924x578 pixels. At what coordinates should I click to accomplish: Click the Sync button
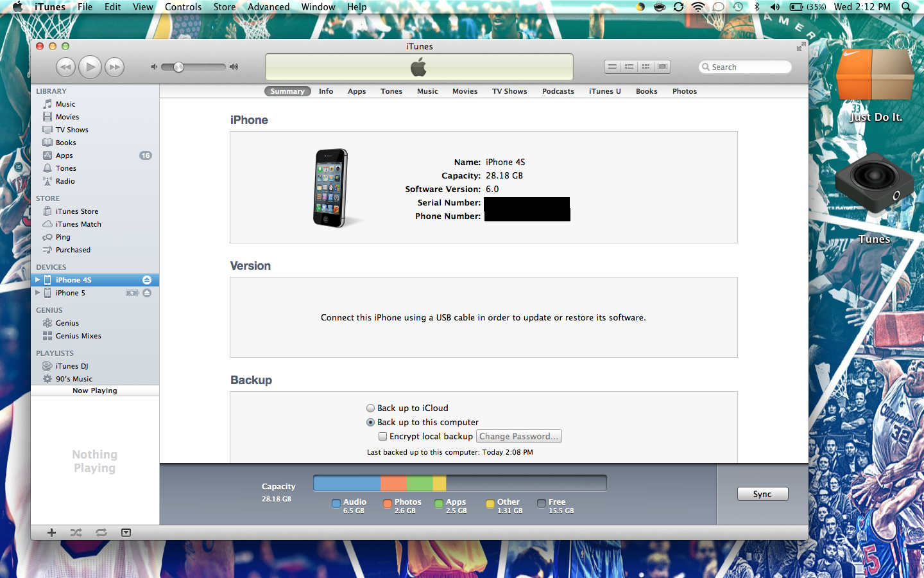pos(762,494)
